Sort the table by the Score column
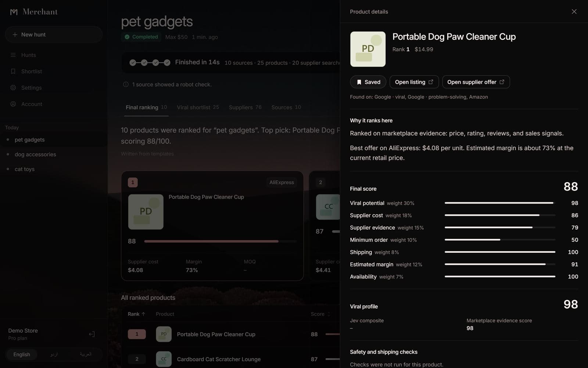 click(320, 314)
